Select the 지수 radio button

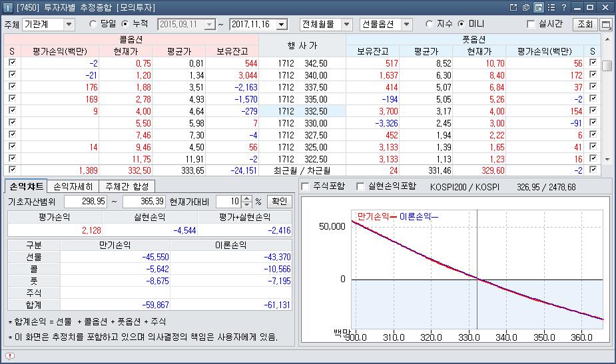429,24
